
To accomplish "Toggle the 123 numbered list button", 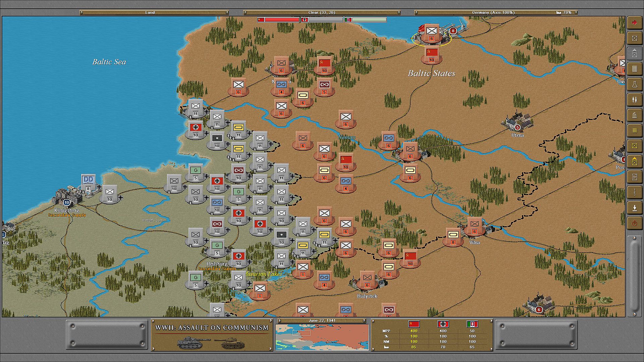I will pyautogui.click(x=634, y=192).
